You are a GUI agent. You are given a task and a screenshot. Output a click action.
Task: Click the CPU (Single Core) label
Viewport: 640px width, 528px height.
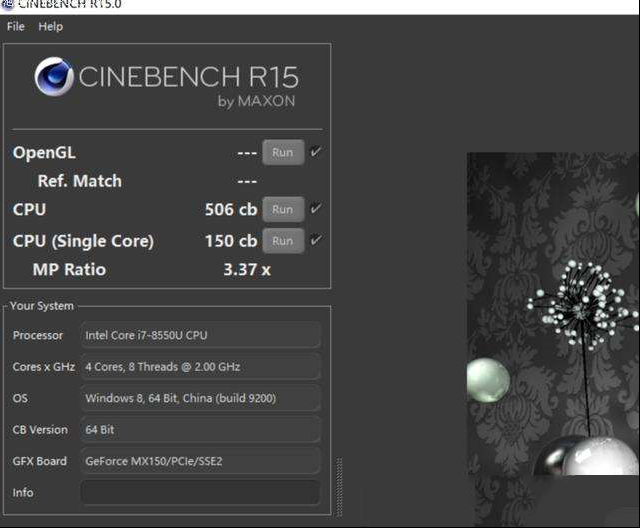83,241
